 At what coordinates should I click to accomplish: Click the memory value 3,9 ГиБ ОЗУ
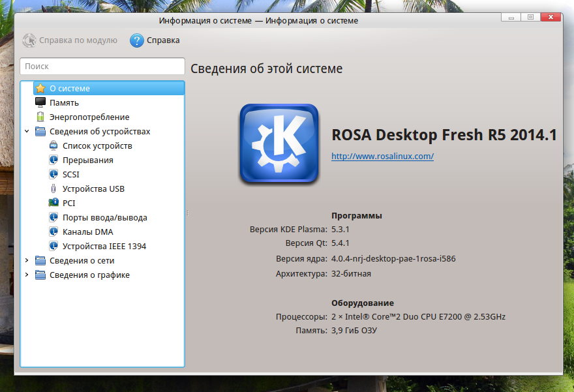coord(354,331)
